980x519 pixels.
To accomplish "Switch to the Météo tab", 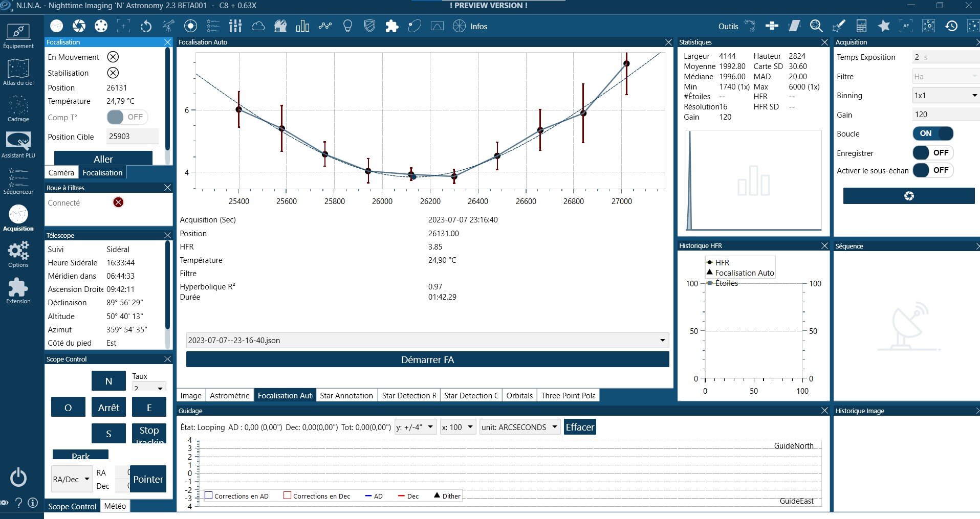I will pyautogui.click(x=115, y=506).
